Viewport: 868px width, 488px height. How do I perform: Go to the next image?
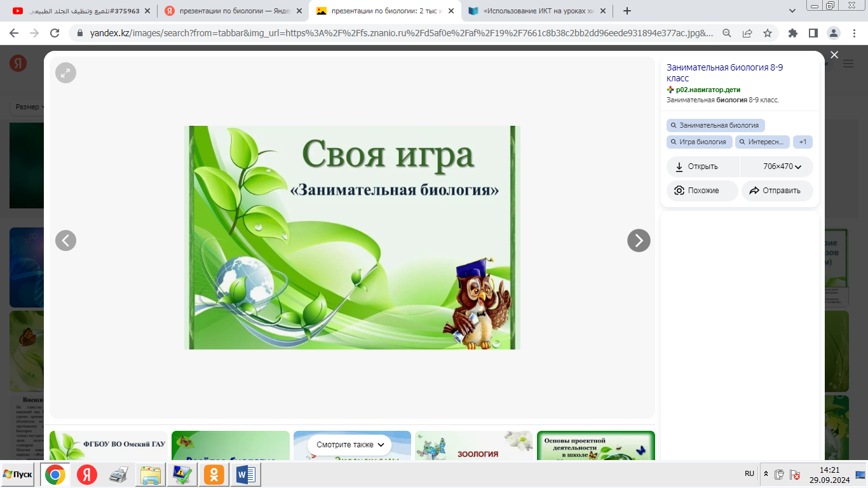639,241
